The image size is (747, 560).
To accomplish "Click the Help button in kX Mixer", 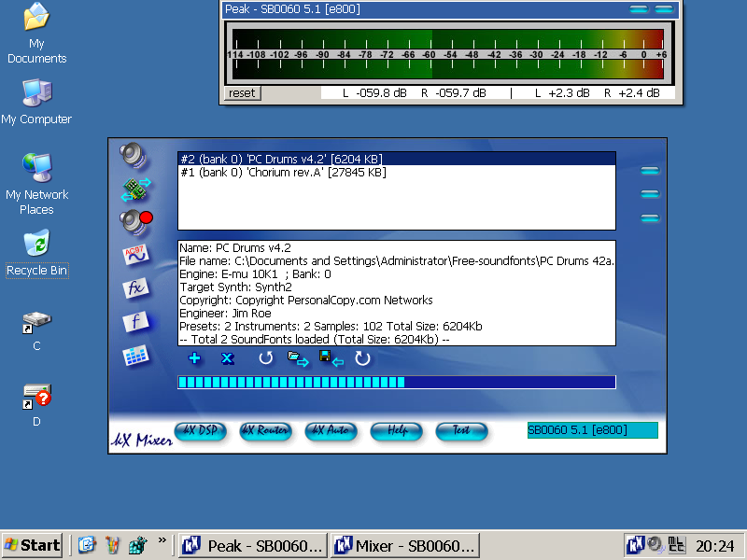I will [x=396, y=431].
